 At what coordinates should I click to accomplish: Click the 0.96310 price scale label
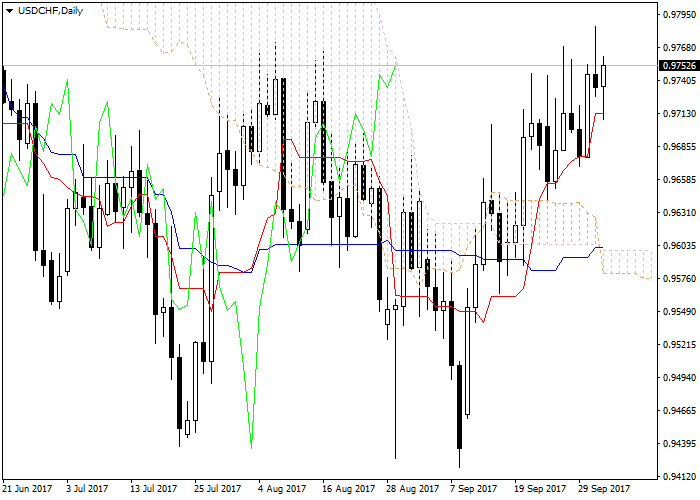click(x=679, y=212)
